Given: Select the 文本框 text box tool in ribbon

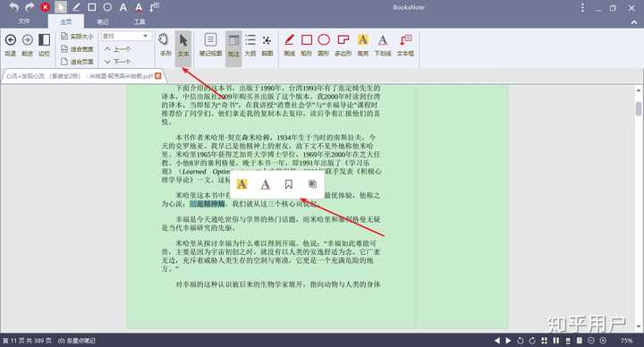Looking at the screenshot, I should [x=405, y=46].
